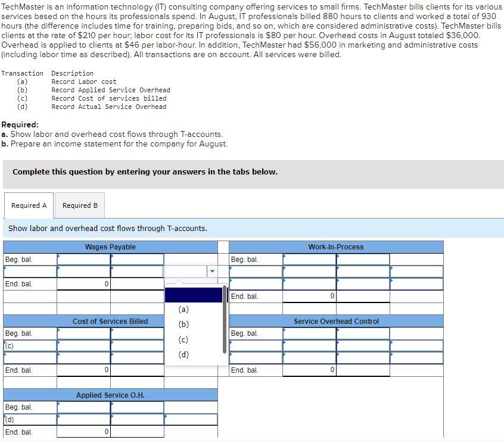Screen dimensions: 504x443
Task: Click 'Record Labor cost' description text
Action: pos(84,82)
